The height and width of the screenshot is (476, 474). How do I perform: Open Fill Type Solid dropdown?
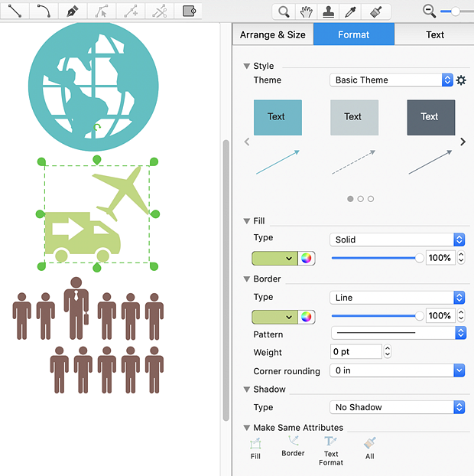(x=398, y=240)
